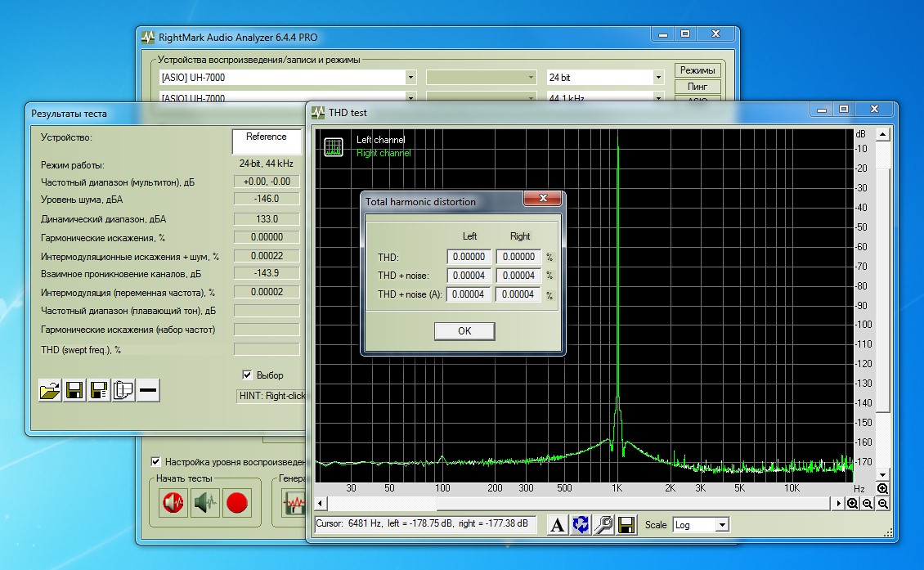Click the 24-bit, 44 kHz mode text
The image size is (924, 570).
coord(266,164)
